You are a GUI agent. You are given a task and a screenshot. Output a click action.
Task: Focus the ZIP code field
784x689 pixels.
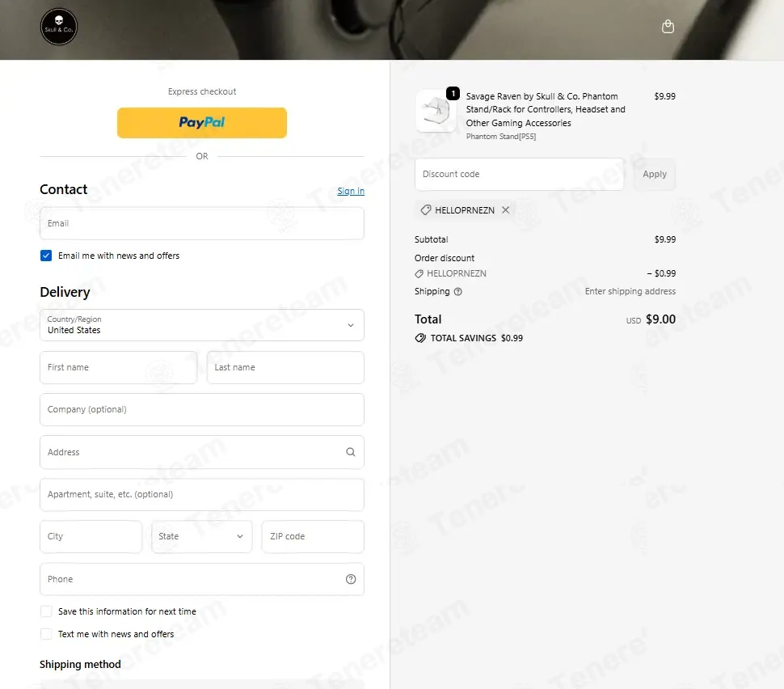pyautogui.click(x=313, y=536)
